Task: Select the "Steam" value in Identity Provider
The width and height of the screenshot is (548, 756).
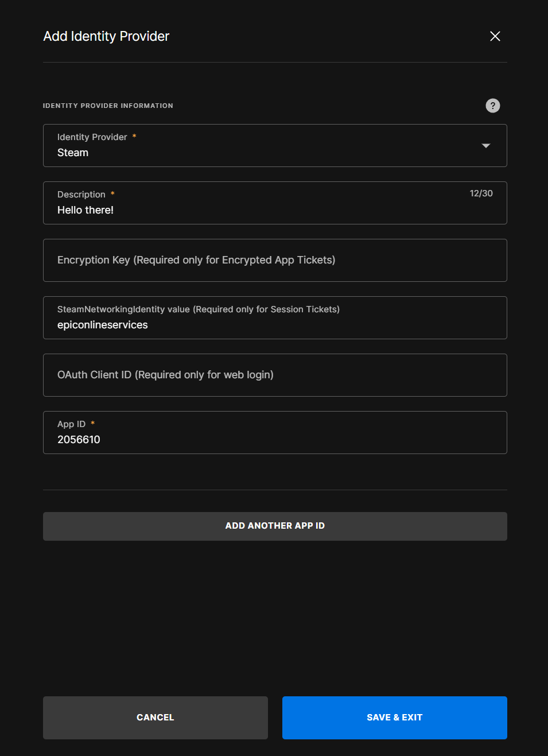Action: coord(73,153)
